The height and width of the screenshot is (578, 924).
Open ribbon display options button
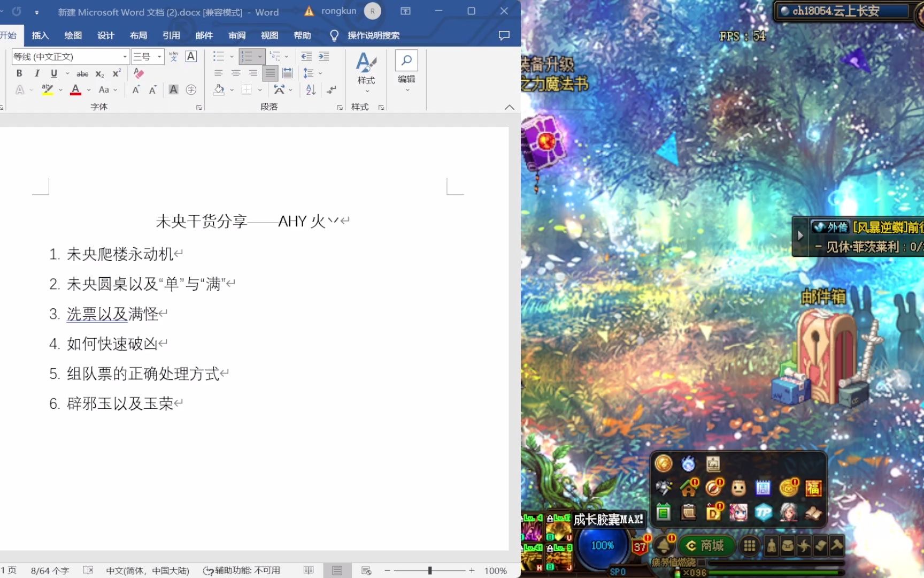pyautogui.click(x=405, y=11)
